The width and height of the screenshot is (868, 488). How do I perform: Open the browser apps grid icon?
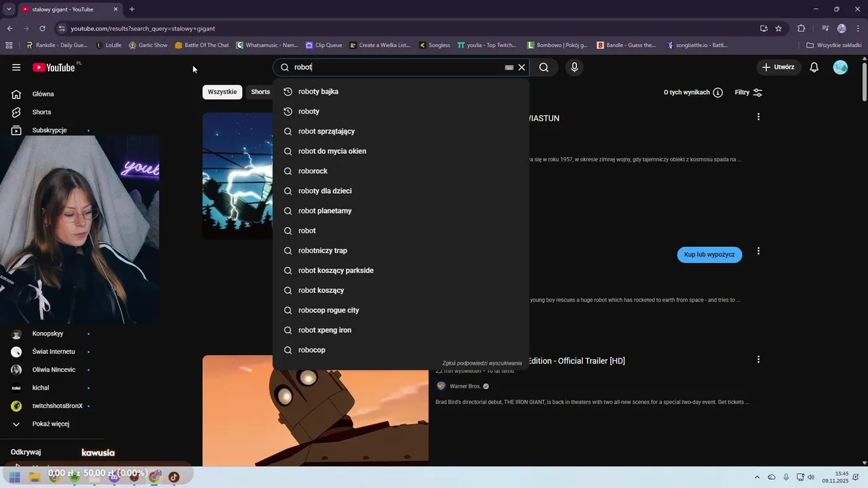9,45
